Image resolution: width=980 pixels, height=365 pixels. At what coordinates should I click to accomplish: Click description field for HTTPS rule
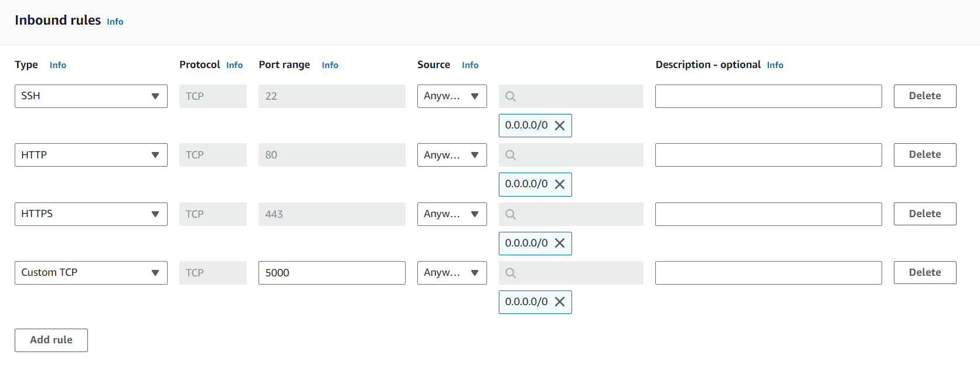(768, 214)
